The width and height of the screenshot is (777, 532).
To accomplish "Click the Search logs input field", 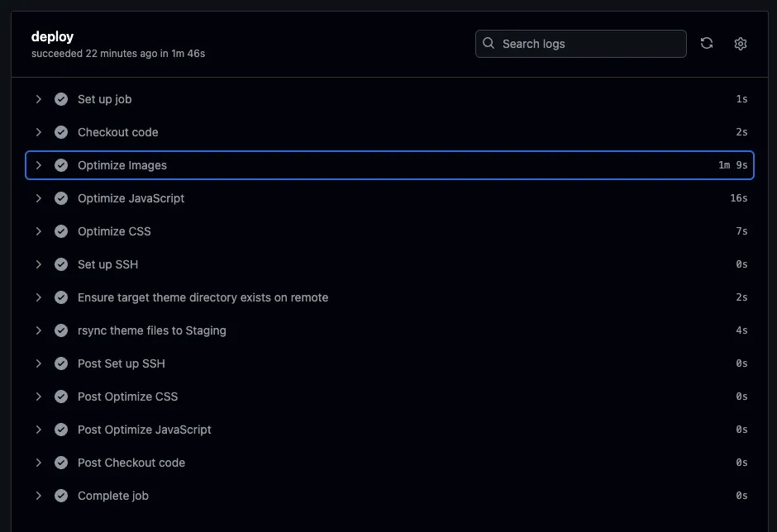I will tap(590, 44).
